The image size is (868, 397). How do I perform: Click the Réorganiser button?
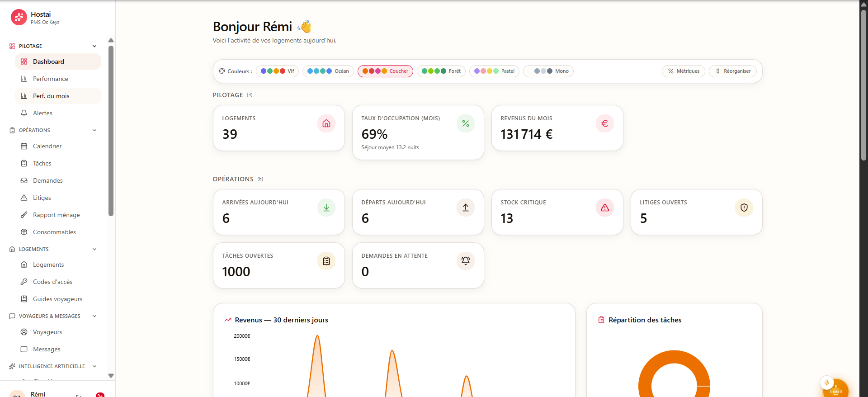(732, 71)
